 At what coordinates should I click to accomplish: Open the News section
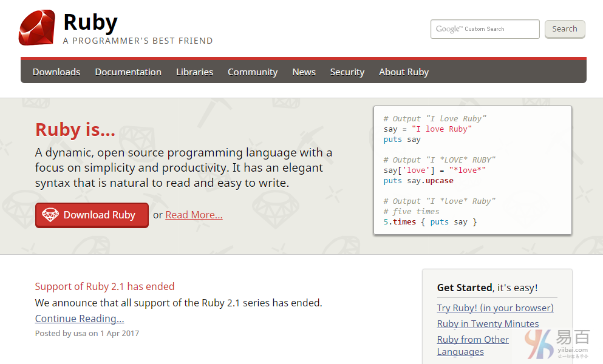304,72
